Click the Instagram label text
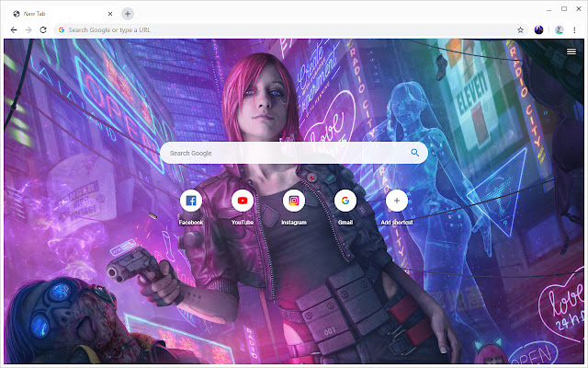 [294, 223]
